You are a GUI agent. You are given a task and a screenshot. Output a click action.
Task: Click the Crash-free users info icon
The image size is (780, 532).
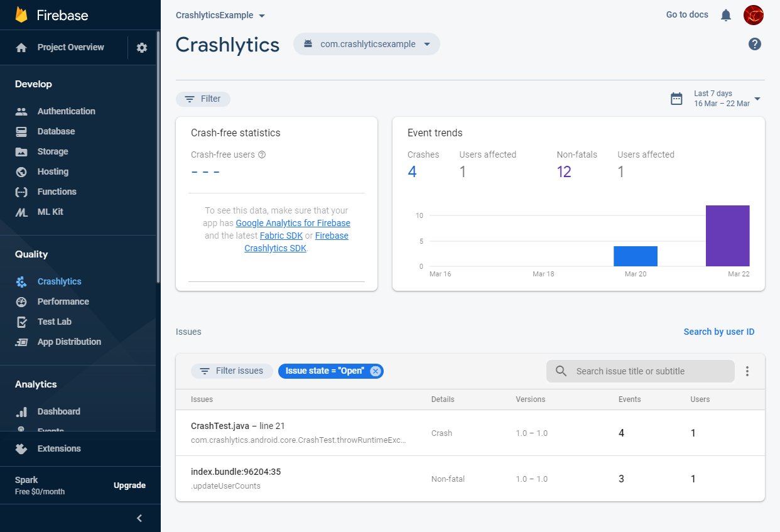coord(262,155)
